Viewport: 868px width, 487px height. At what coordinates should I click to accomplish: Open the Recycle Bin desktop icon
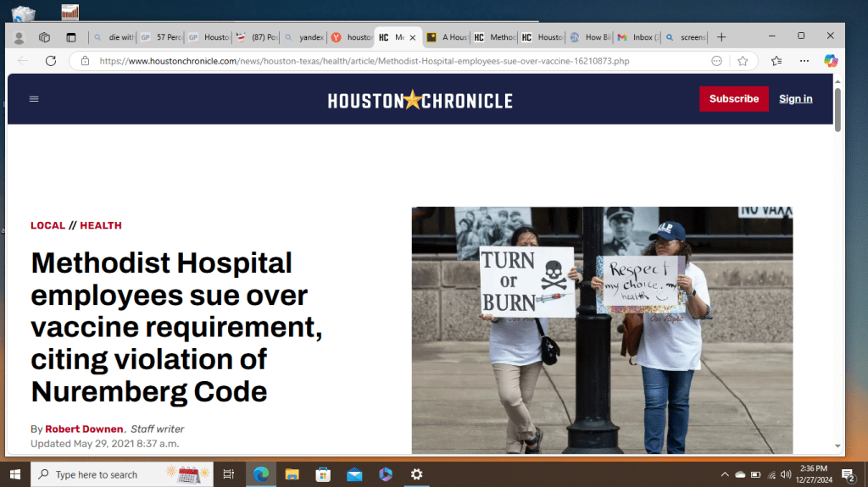coord(23,14)
